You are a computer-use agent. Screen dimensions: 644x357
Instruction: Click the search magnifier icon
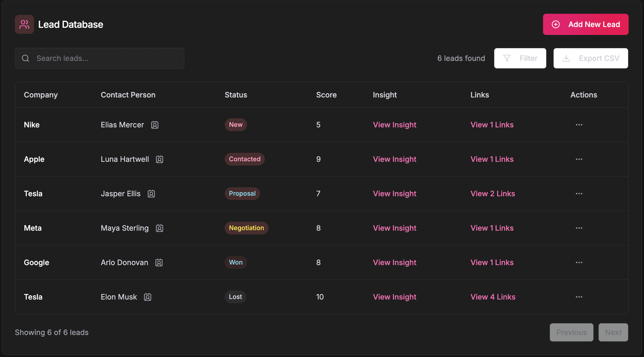tap(25, 58)
